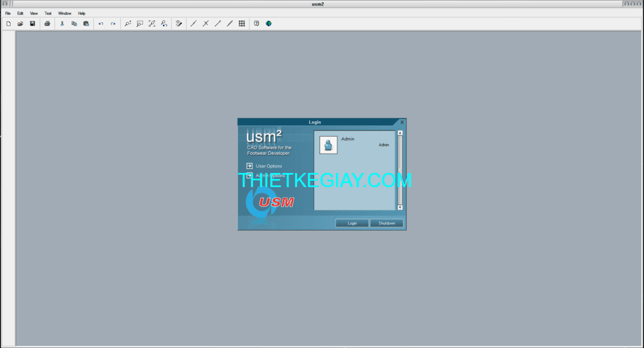Screen dimensions: 644x348
Task: Close the Login dialog
Action: pos(402,122)
